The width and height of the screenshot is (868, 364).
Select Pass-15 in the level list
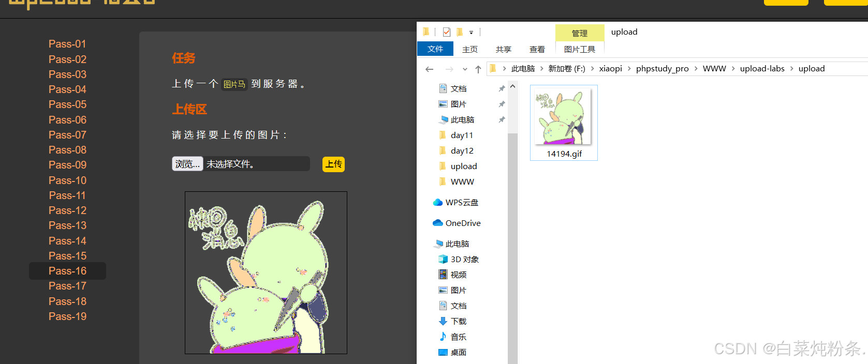[x=67, y=256]
